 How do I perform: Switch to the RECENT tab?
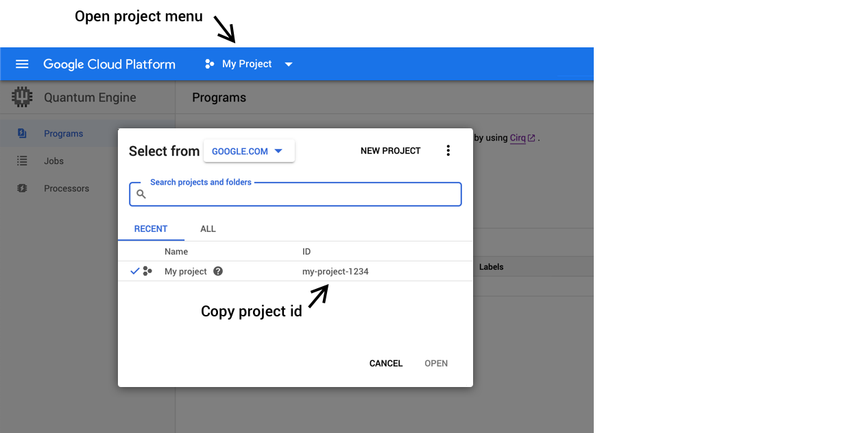point(151,229)
